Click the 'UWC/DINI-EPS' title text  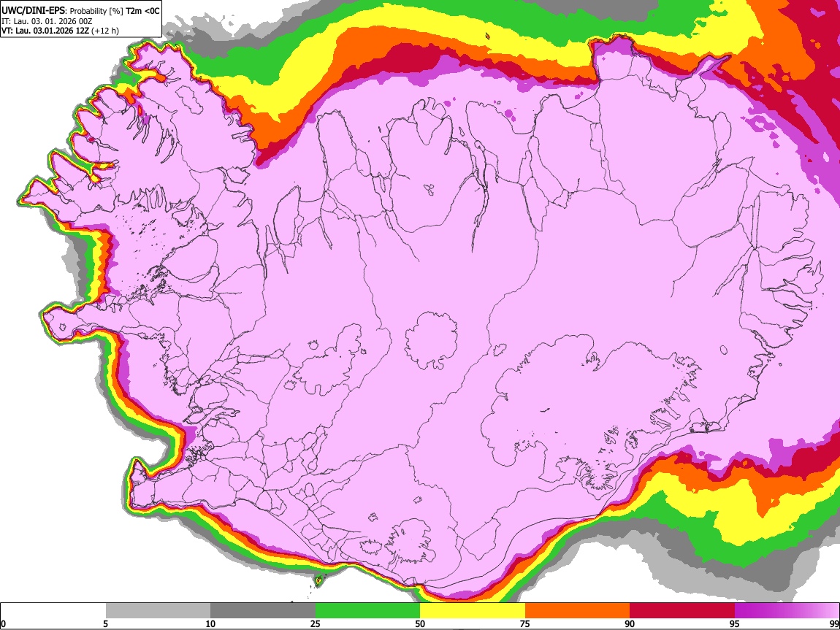pos(33,11)
